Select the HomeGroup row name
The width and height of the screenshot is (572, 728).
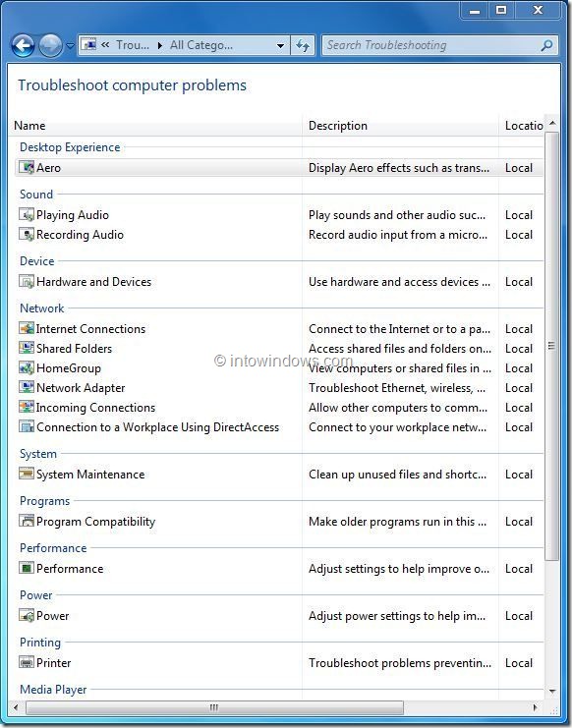(x=68, y=368)
